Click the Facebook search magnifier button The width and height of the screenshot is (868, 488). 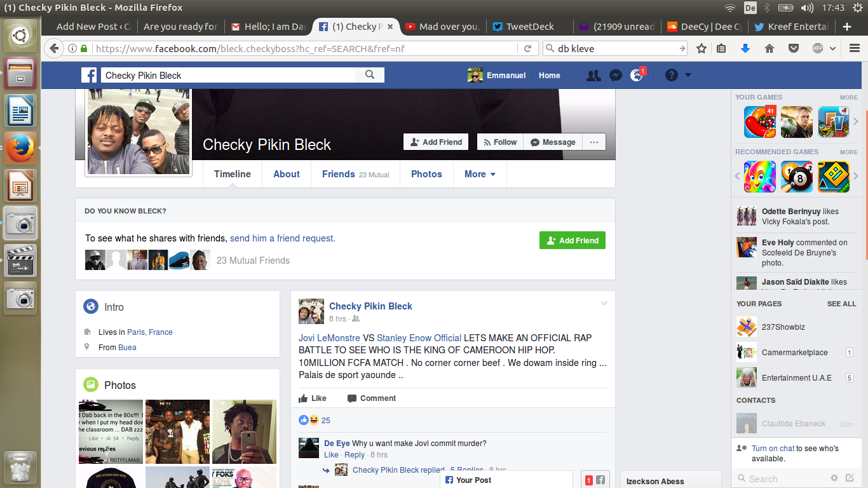pos(370,75)
